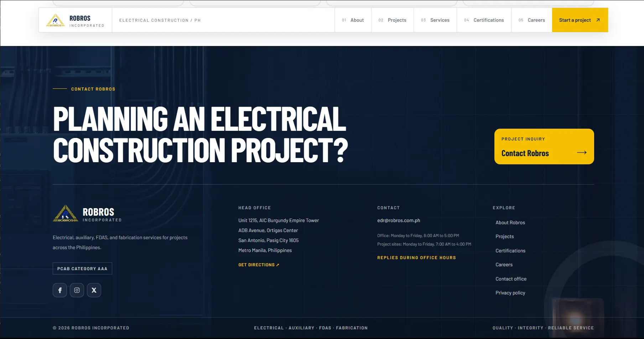Open the Privacy policy link
Screen dimensions: 644x339
coord(510,293)
